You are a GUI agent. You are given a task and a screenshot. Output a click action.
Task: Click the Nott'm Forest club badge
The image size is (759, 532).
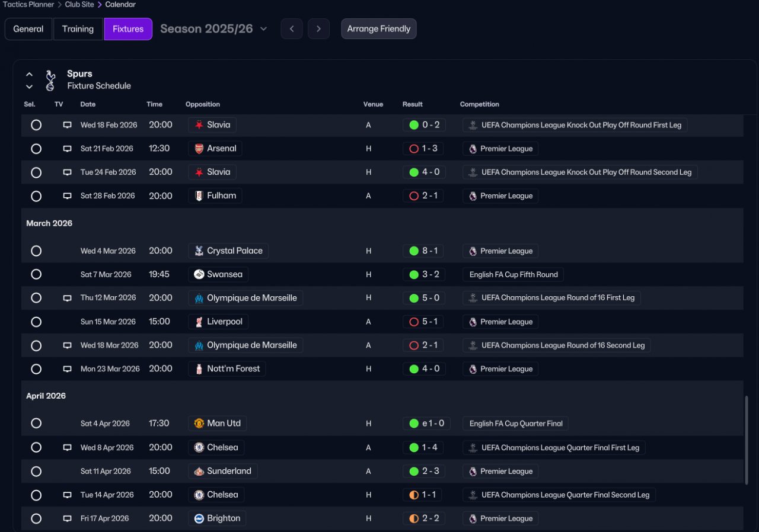click(x=199, y=368)
